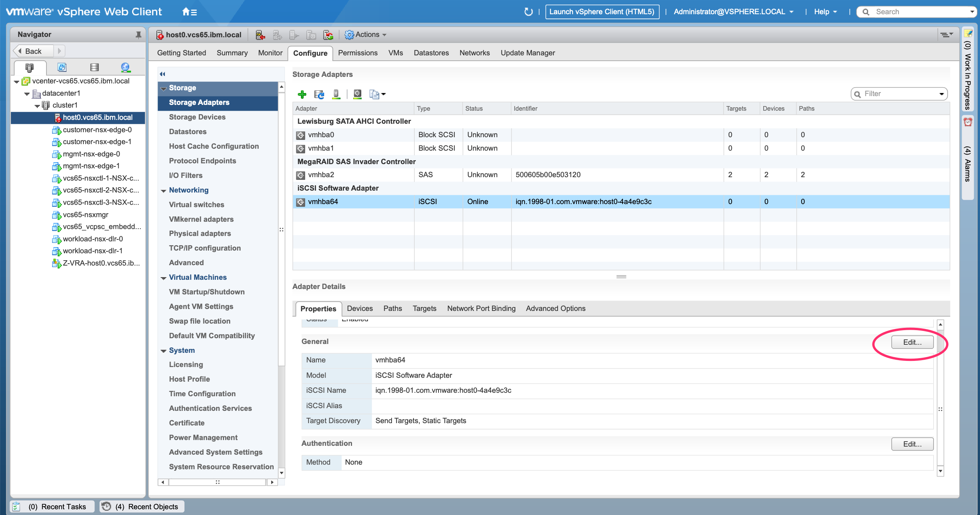Open the Permissions tab
This screenshot has height=515, width=980.
pos(358,53)
